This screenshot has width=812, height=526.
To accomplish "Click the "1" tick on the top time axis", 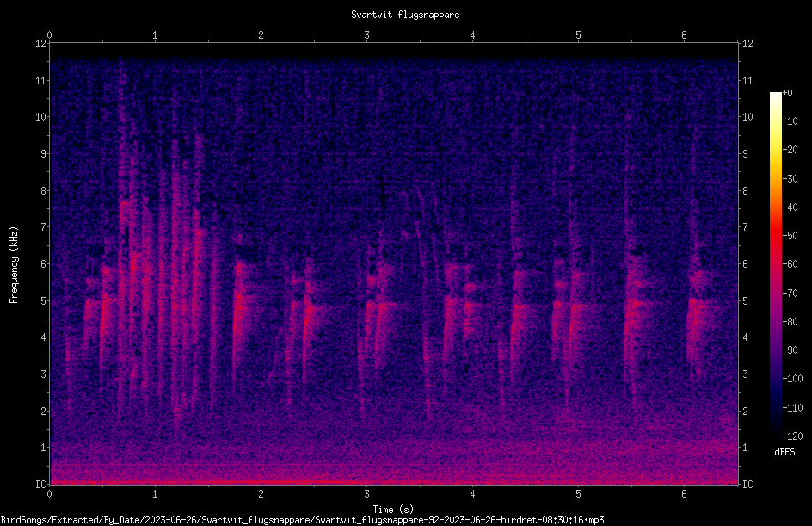I will (155, 35).
